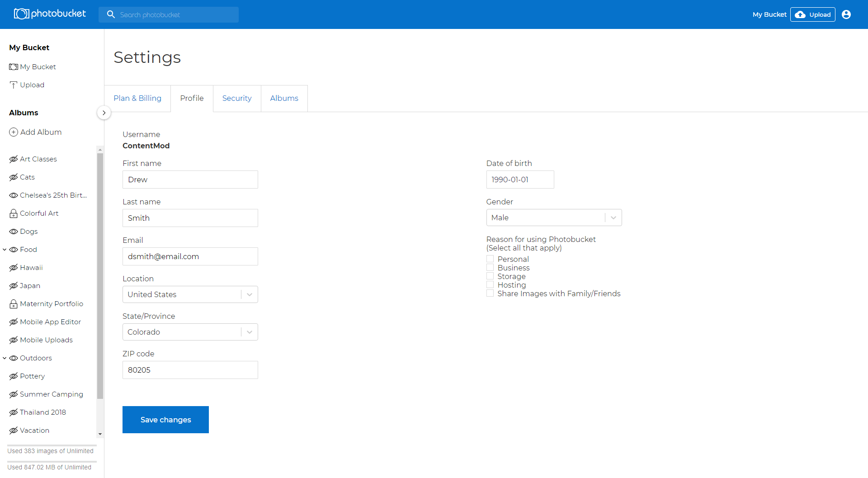Click the Upload link in sidebar
This screenshot has width=868, height=478.
(32, 85)
